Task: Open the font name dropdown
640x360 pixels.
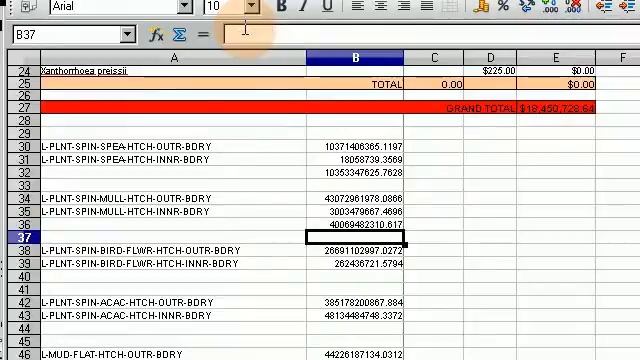Action: tap(184, 6)
